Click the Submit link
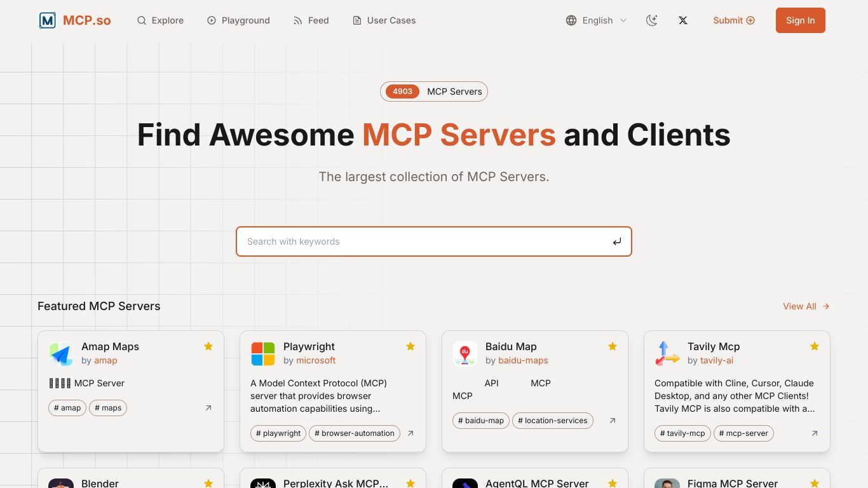868x488 pixels. [734, 20]
